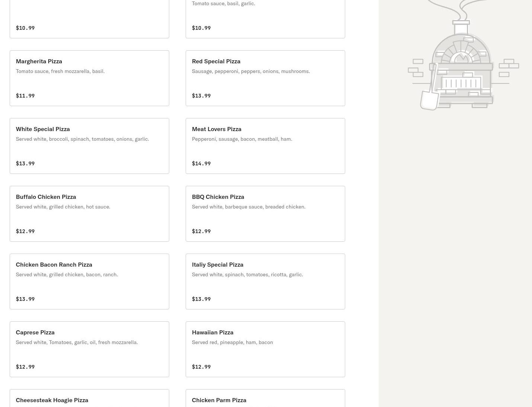This screenshot has width=532, height=407.
Task: Click the $13.99 price of Chicken Bacon Ranch Pizza
Action: [25, 299]
